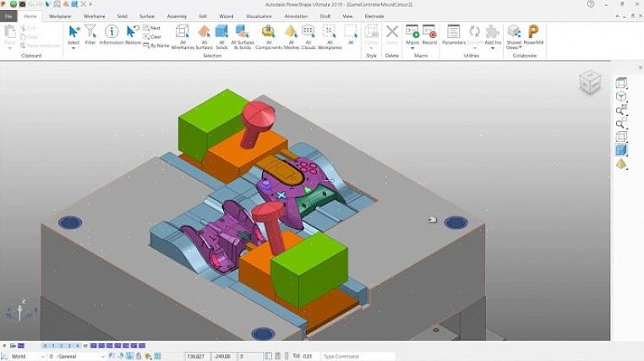Select All Surfaces in the ribbon
Screen dimensions: 644x361
tap(221, 35)
